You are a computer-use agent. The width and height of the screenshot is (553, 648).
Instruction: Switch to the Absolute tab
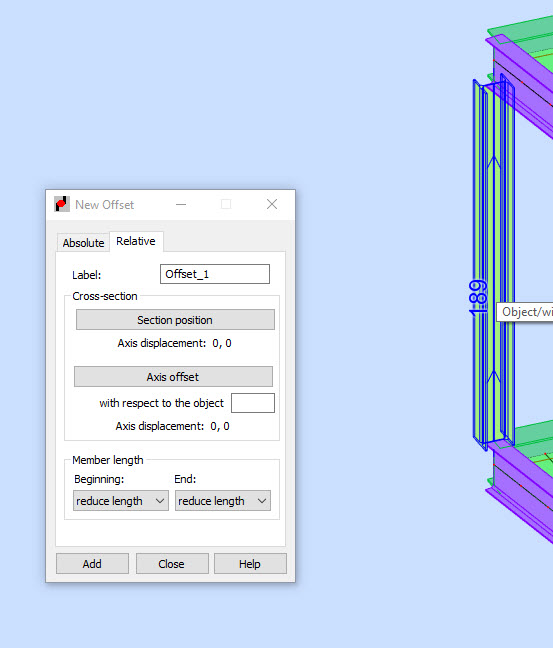coord(83,243)
